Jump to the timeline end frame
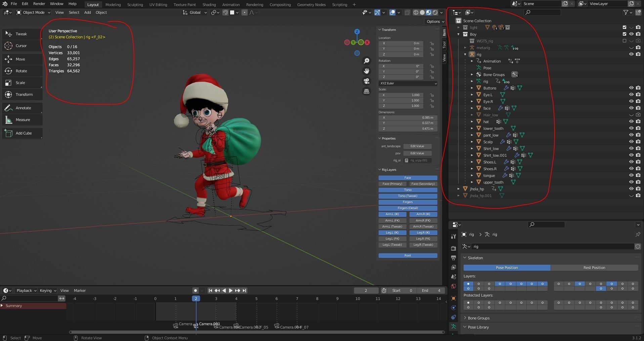 (x=245, y=291)
